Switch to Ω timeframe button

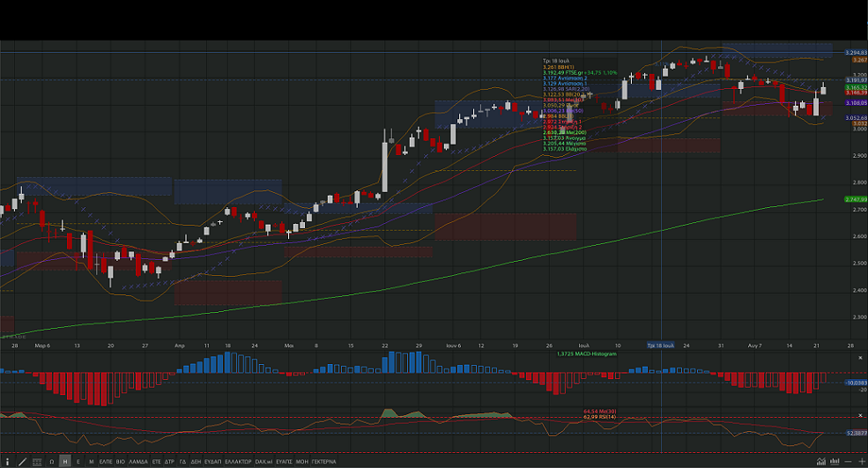coord(51,461)
